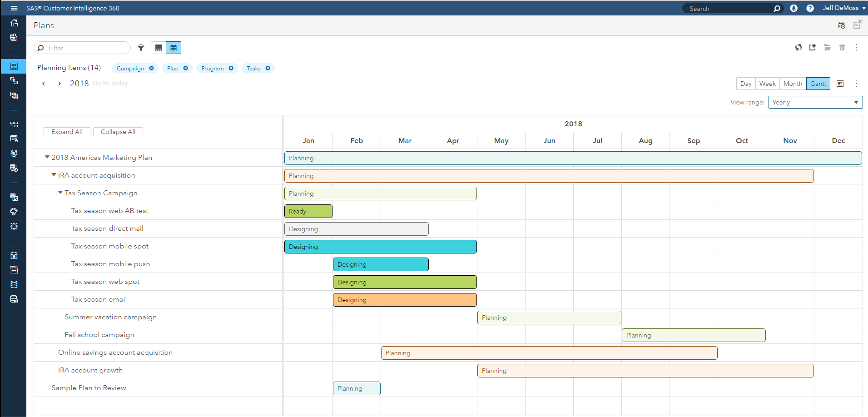Viewport: 868px width, 417px height.
Task: Switch to table list view
Action: click(x=159, y=48)
